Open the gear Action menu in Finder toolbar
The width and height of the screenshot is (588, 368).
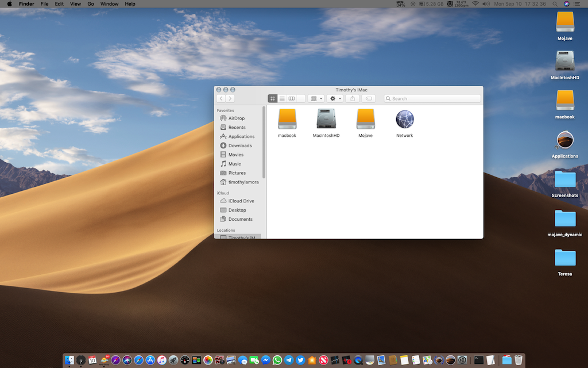point(335,98)
